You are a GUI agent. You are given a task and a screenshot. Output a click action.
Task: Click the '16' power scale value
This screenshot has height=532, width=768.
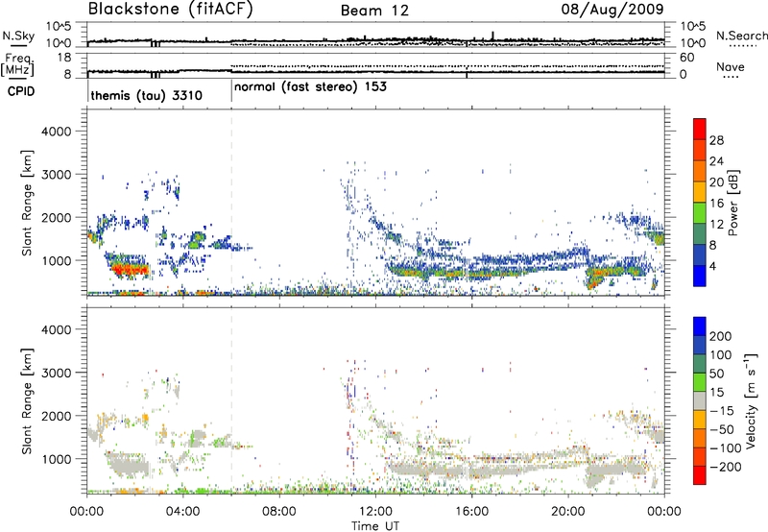point(716,204)
